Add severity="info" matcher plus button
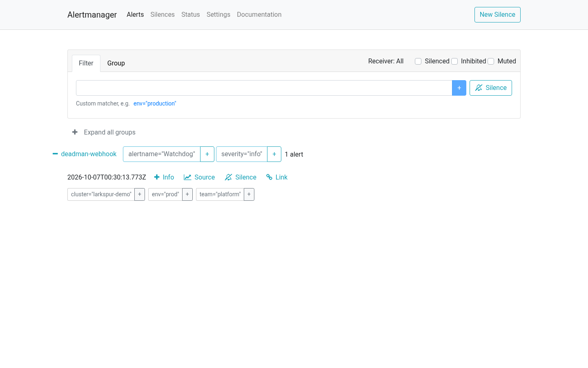The image size is (588, 368). click(274, 154)
